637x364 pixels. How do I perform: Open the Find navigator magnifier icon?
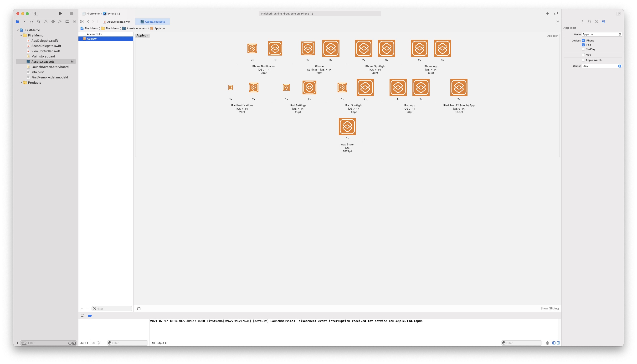[39, 22]
